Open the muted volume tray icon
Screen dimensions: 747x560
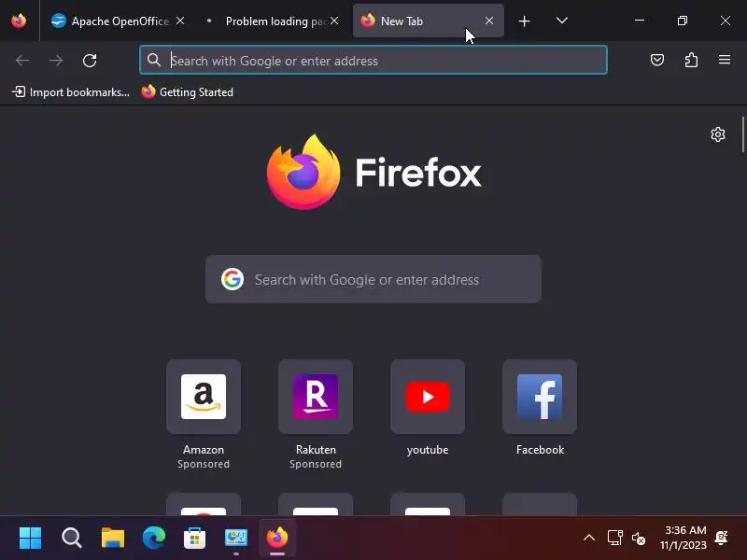pos(639,539)
